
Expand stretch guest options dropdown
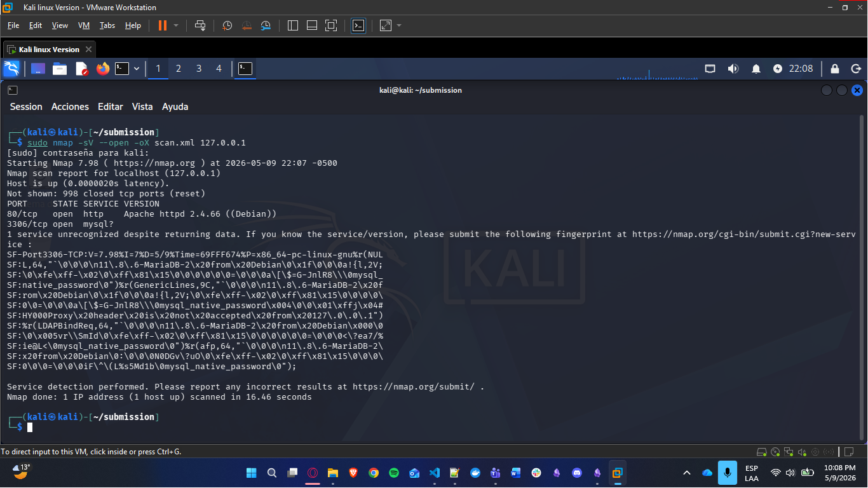pos(399,25)
